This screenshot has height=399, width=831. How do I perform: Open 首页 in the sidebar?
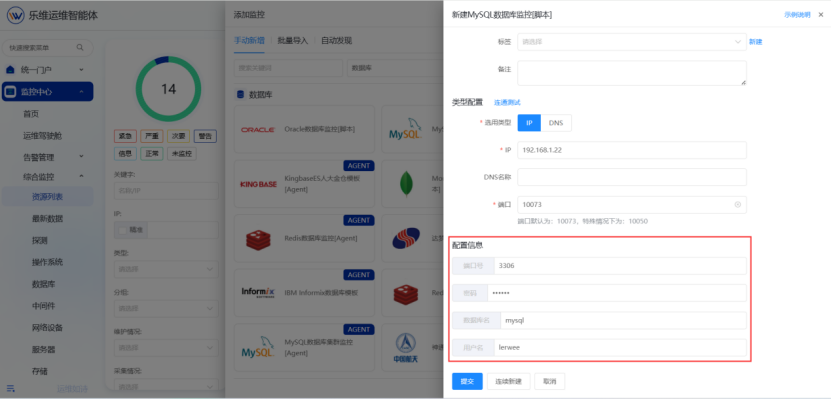pos(31,114)
